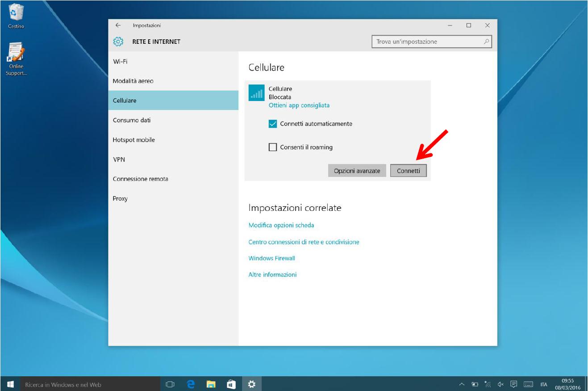Click the Connetti button

(x=408, y=171)
